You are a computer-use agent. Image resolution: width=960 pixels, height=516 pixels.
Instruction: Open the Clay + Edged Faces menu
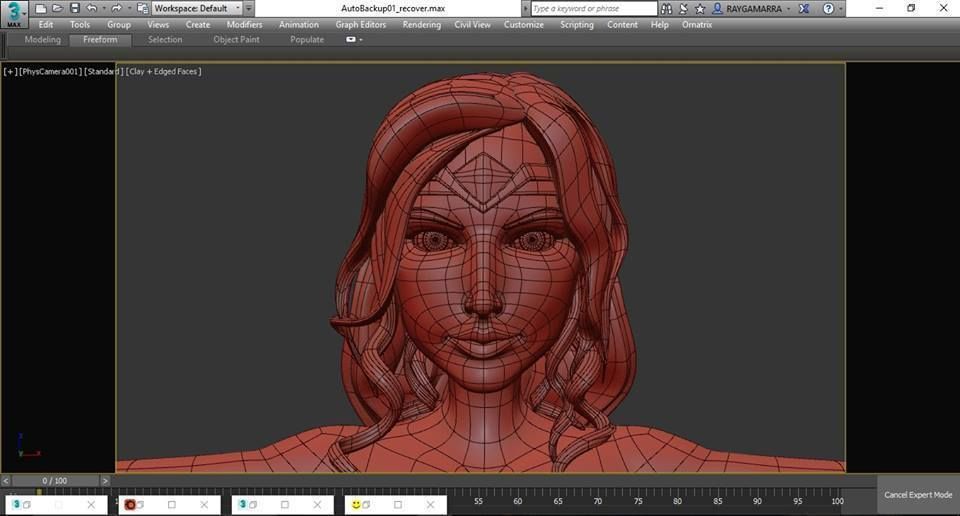(x=163, y=72)
